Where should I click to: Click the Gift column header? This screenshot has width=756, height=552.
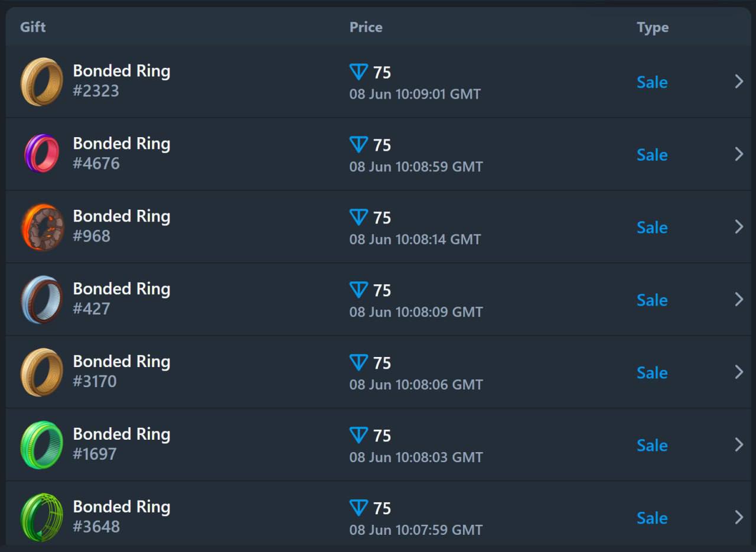[32, 27]
